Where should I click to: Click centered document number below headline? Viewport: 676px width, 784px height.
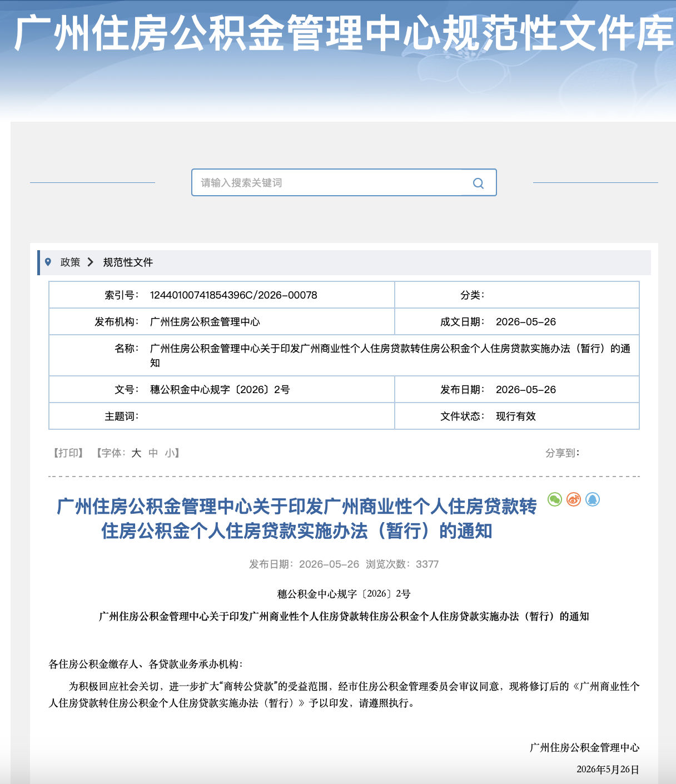coord(344,594)
